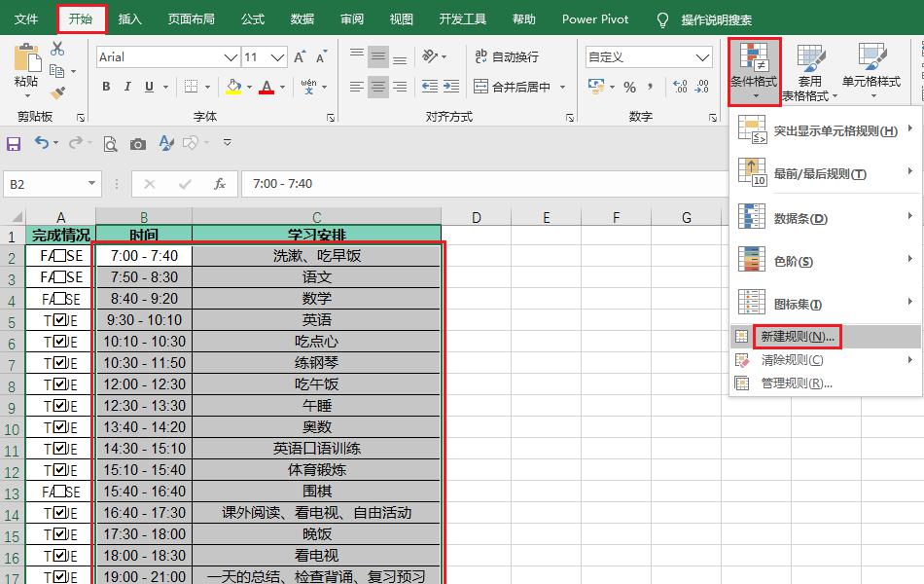
Task: Uncheck the checkbox in row 6
Action: pyautogui.click(x=60, y=341)
